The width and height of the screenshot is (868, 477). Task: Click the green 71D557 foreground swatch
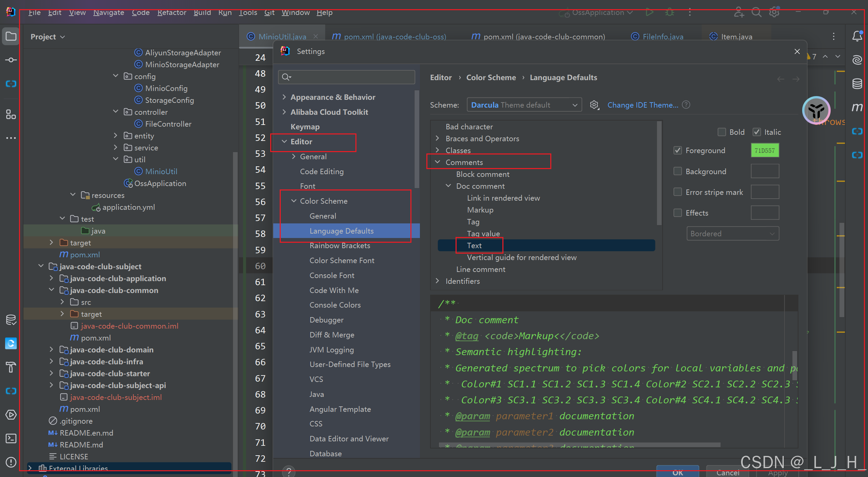point(764,150)
